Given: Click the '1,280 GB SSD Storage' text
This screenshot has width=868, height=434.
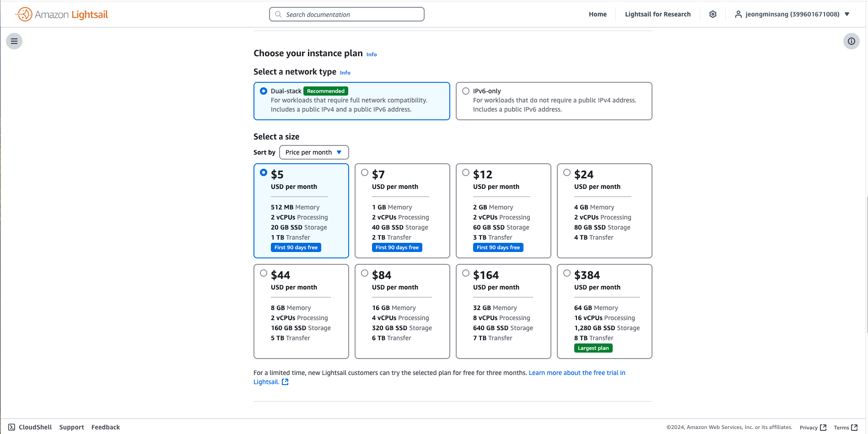Looking at the screenshot, I should pyautogui.click(x=607, y=328).
